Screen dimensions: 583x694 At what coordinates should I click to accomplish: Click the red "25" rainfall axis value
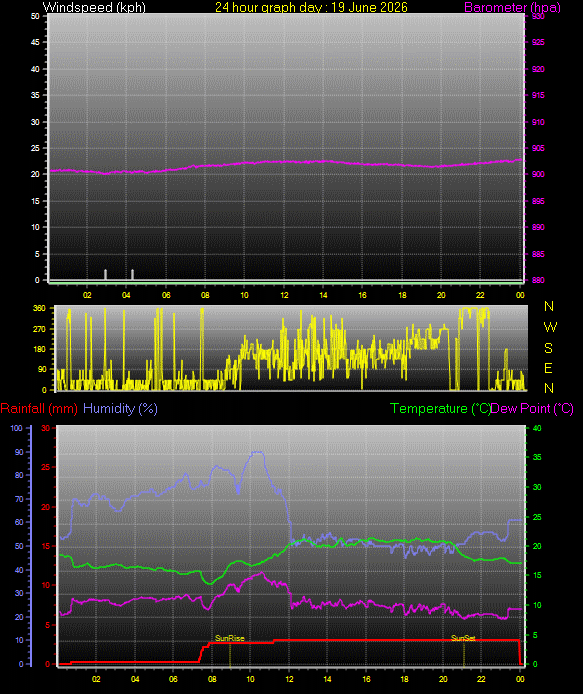46,467
